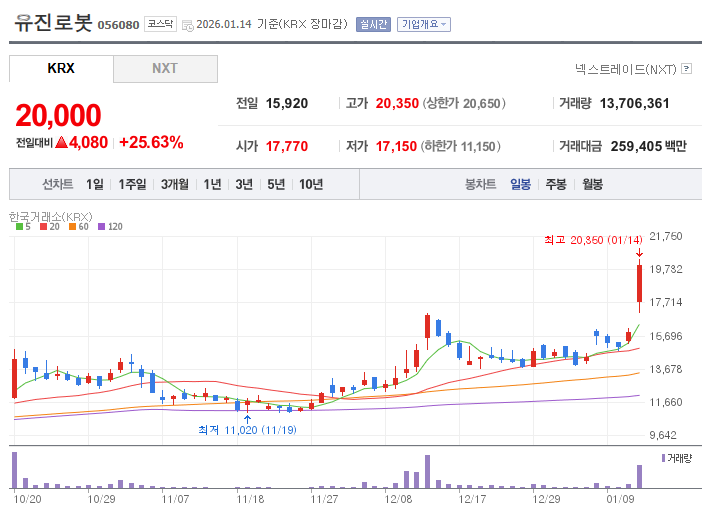702x507 pixels.
Task: Select the 1주일 line chart
Action: (x=132, y=184)
